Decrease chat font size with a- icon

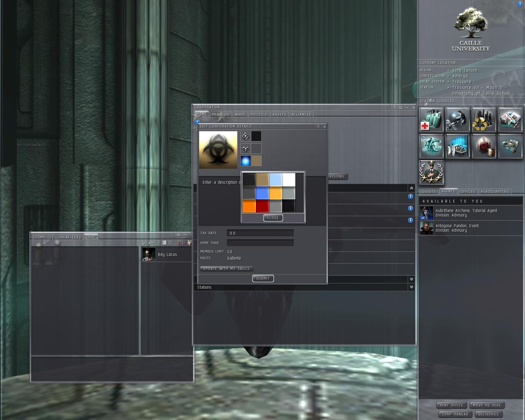[145, 243]
